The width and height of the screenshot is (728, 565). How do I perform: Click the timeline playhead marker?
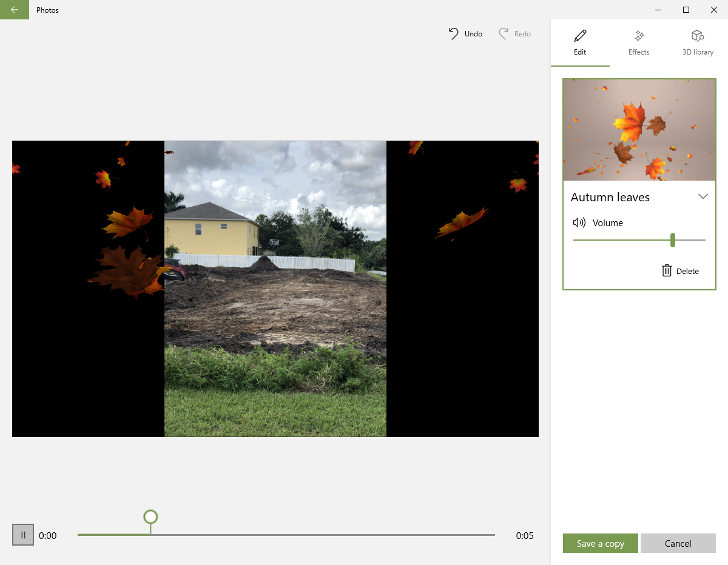(x=150, y=517)
